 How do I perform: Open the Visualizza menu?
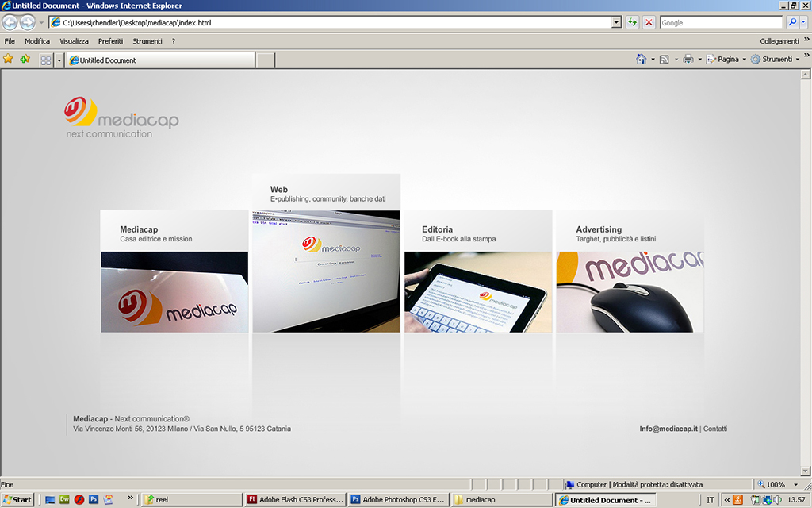[x=74, y=41]
